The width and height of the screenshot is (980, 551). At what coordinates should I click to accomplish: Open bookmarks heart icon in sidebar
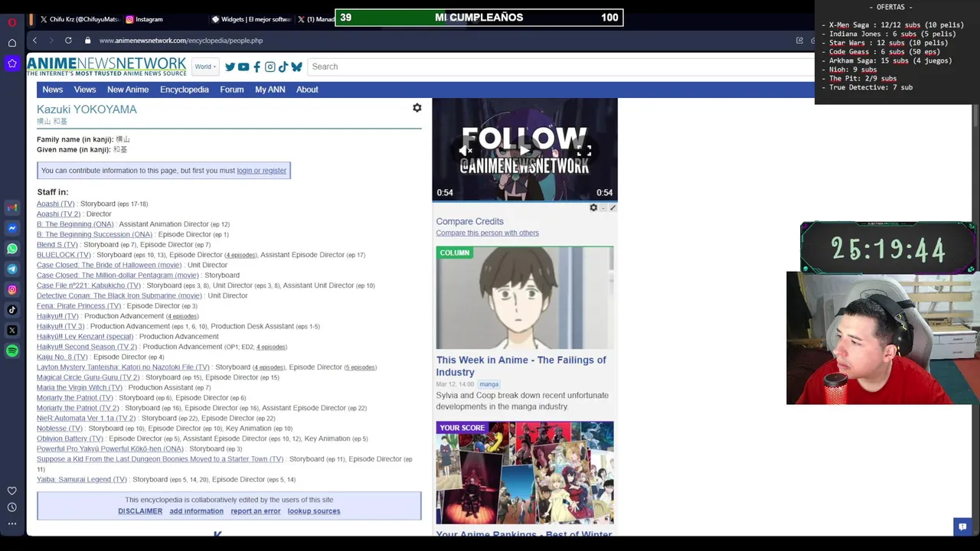coord(12,491)
